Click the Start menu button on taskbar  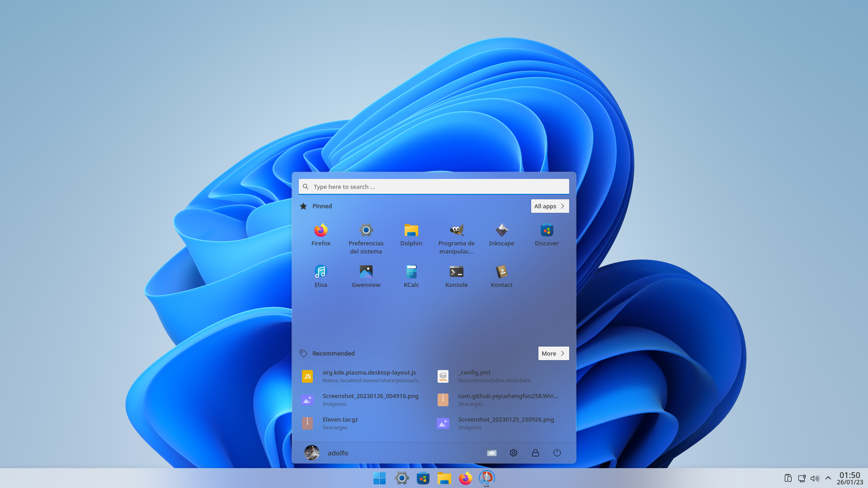(379, 478)
